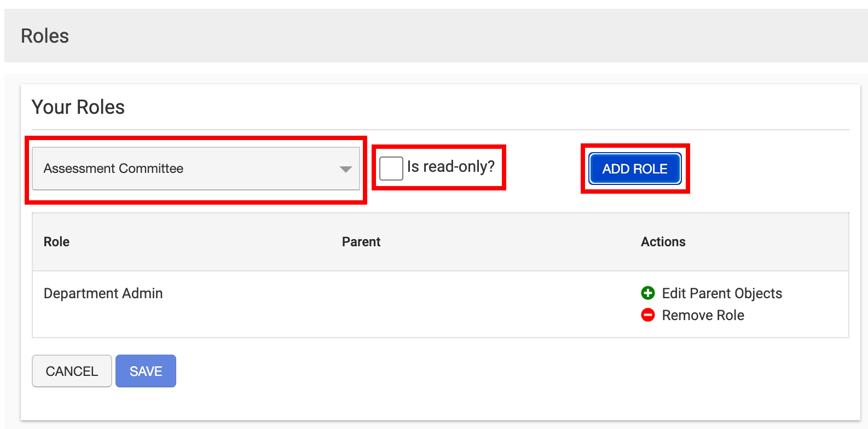Click the Role column header
The height and width of the screenshot is (429, 868).
(56, 242)
